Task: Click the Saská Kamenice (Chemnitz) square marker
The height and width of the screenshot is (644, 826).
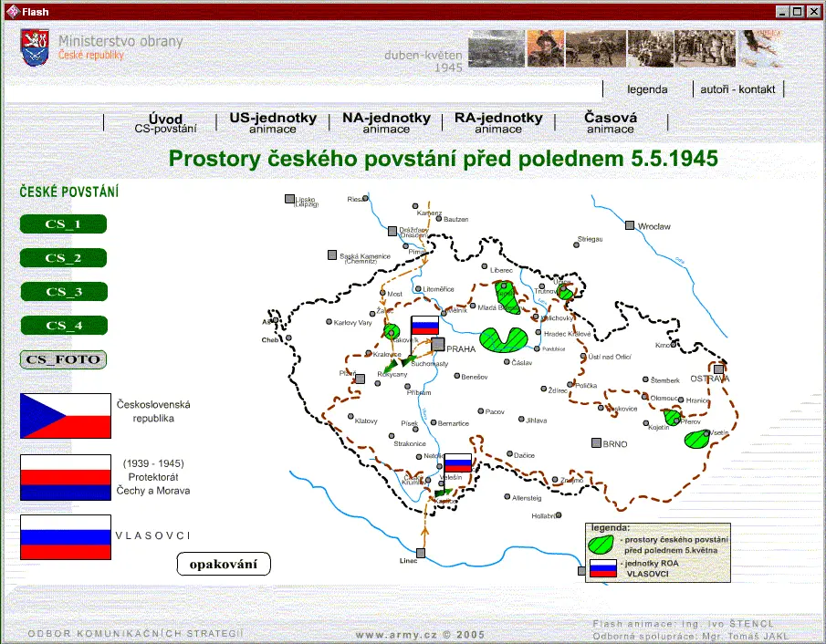Action: [332, 254]
